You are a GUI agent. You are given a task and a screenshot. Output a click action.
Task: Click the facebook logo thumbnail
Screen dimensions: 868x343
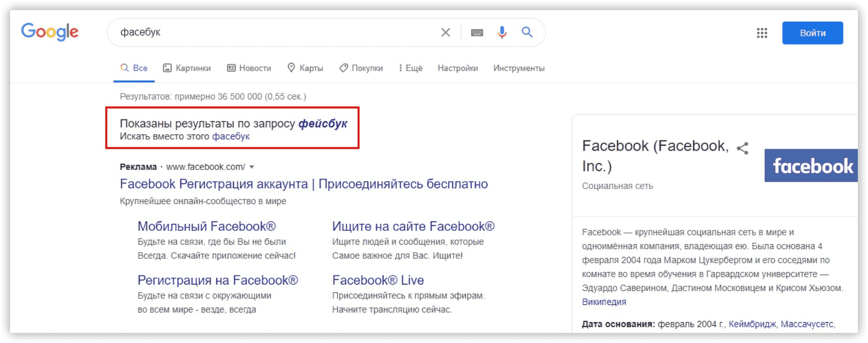(x=811, y=165)
